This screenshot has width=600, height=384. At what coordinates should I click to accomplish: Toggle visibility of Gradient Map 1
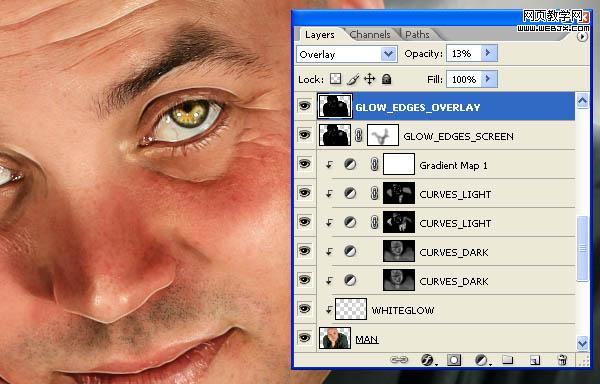(305, 164)
